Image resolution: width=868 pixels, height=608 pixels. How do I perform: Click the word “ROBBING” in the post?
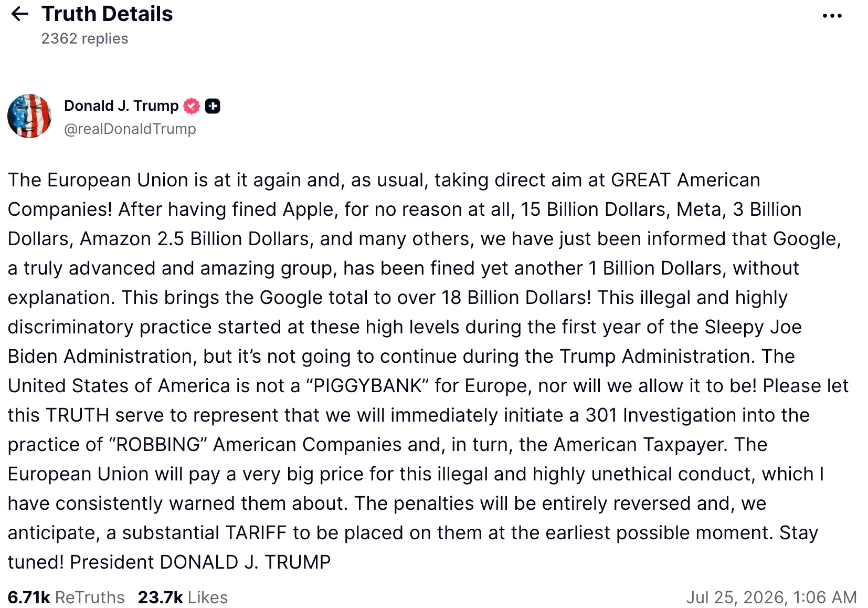[158, 445]
